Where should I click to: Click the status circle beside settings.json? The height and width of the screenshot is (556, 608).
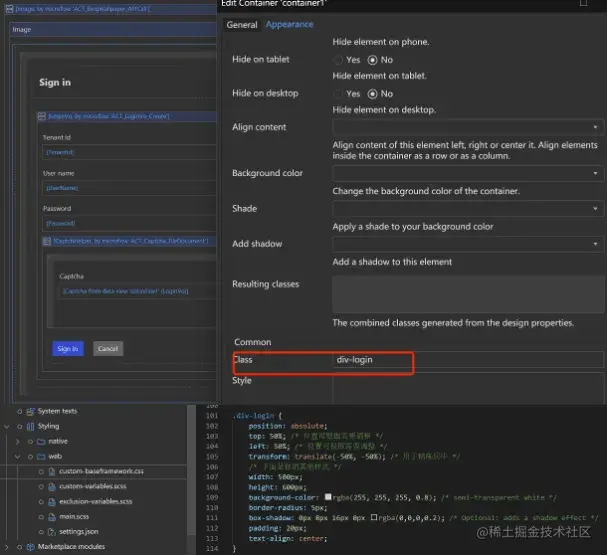(41, 532)
